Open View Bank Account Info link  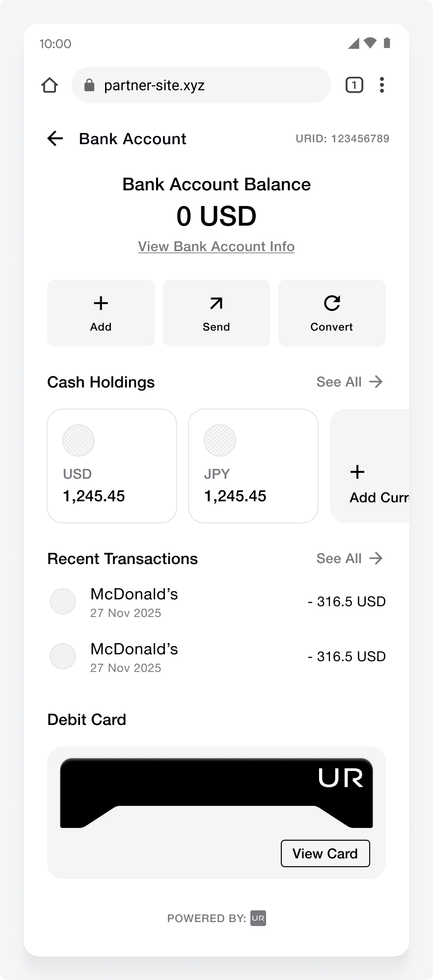tap(216, 246)
